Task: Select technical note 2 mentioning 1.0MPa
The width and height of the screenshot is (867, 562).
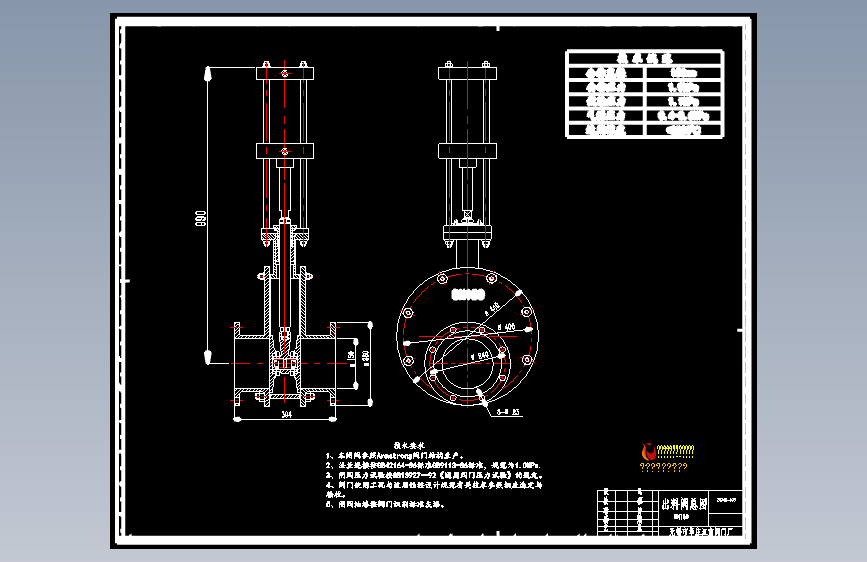Action: click(433, 465)
